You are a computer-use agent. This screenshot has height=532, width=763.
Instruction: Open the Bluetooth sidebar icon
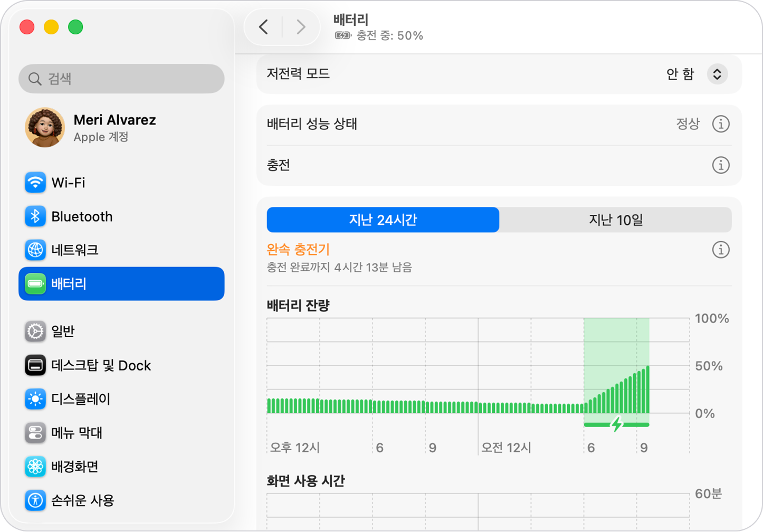[x=35, y=216]
